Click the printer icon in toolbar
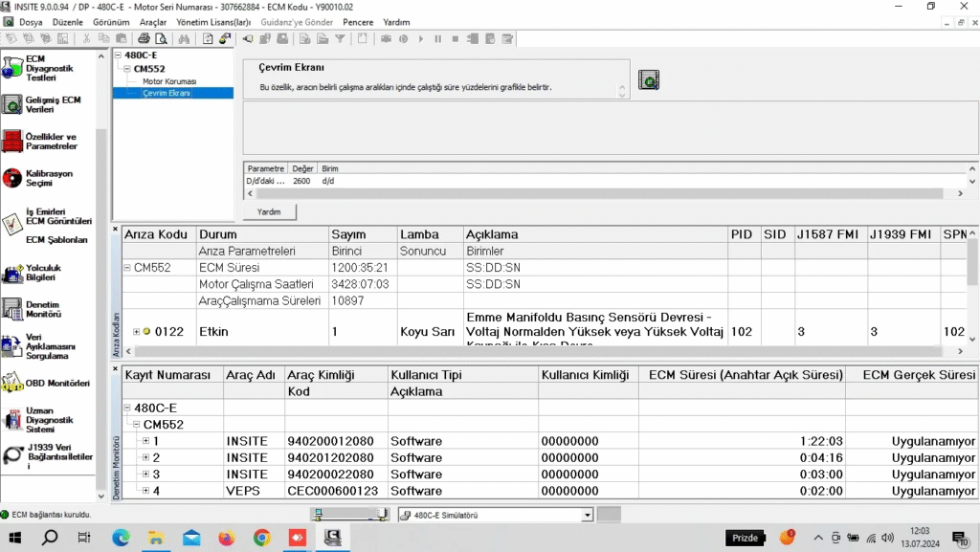 tap(144, 39)
